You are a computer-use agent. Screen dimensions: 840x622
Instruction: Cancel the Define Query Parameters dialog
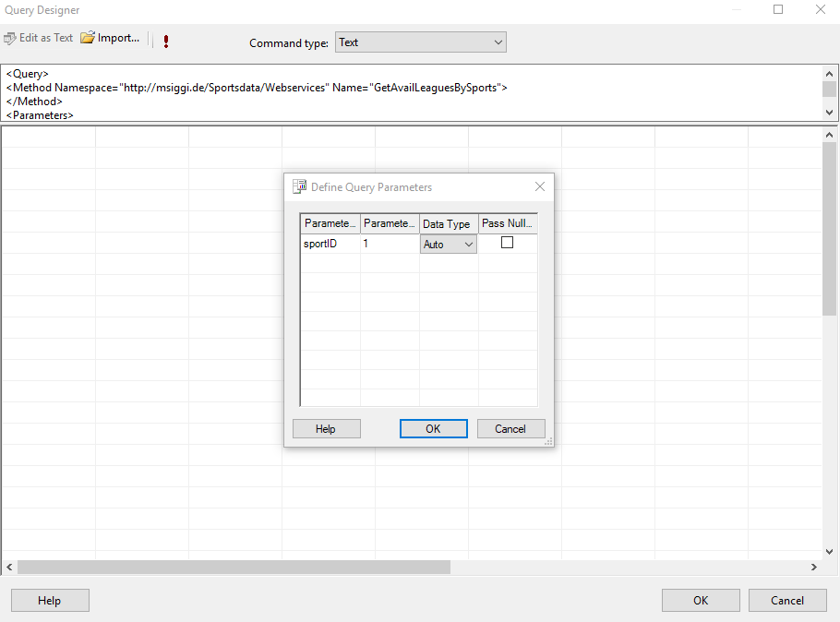coord(510,429)
